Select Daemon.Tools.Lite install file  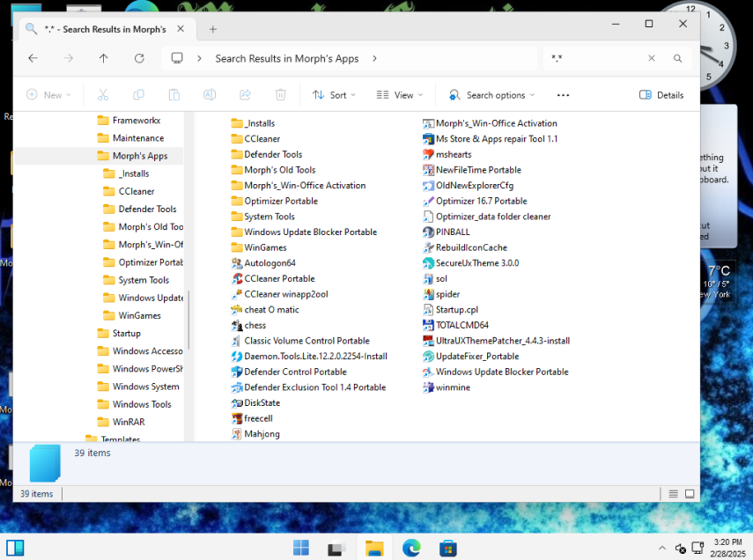(310, 357)
